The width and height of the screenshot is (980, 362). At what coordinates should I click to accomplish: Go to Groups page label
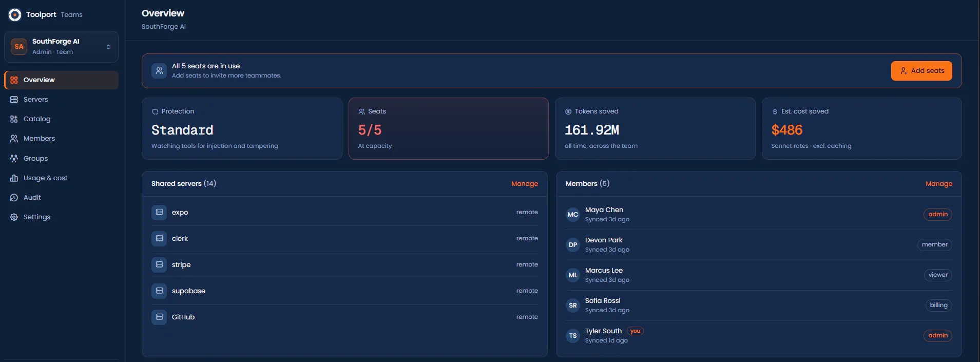click(x=35, y=159)
